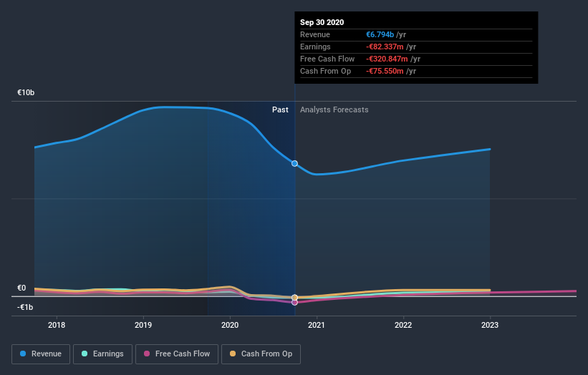This screenshot has width=588, height=375.
Task: Click the Cash From Op label in tooltip
Action: pos(325,71)
